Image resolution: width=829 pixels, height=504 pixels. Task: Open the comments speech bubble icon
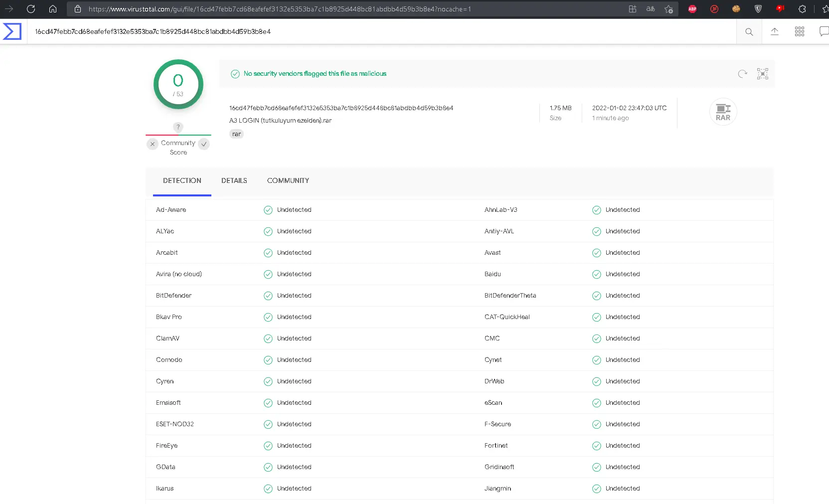pos(824,31)
